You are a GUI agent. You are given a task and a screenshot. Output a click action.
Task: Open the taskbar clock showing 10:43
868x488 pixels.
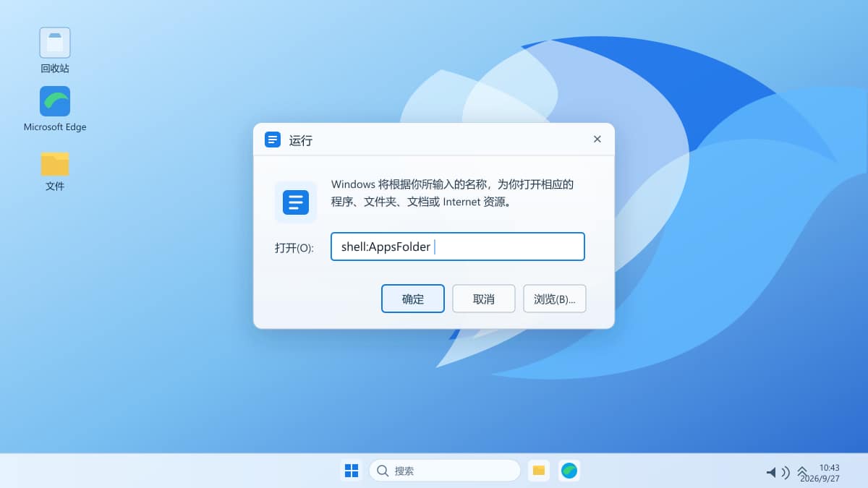(820, 473)
